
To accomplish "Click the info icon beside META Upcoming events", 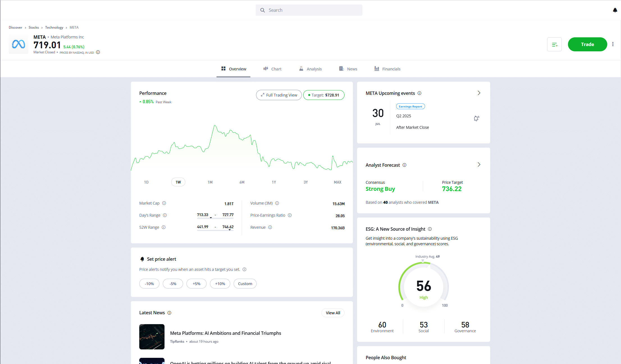I will tap(419, 93).
